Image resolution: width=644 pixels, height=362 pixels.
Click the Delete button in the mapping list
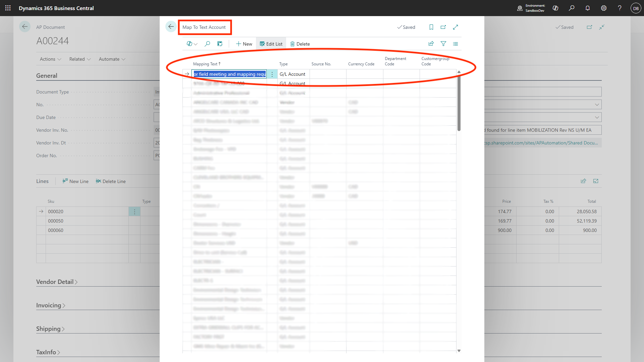pos(300,44)
